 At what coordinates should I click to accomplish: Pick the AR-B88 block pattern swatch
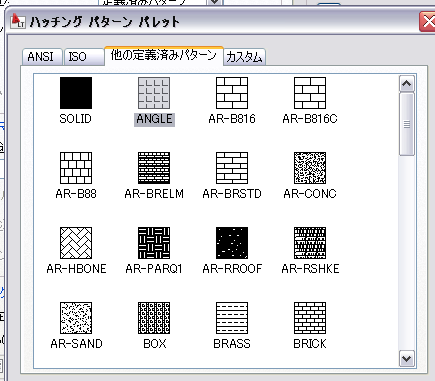tap(76, 168)
